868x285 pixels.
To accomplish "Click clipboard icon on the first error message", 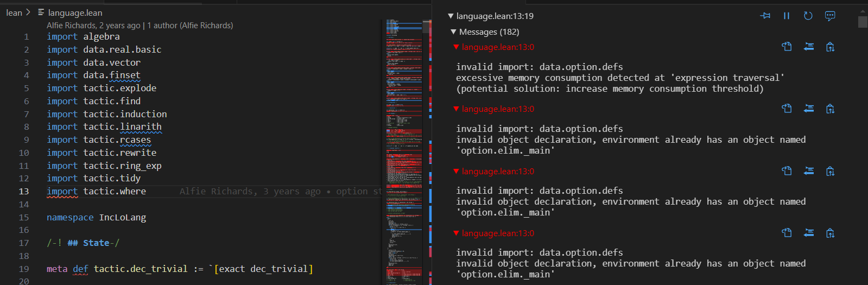I will click(830, 47).
